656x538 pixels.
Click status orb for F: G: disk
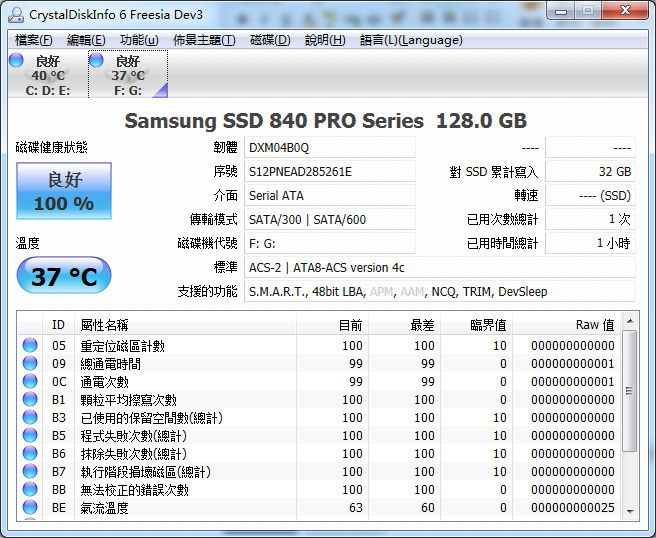(x=96, y=60)
